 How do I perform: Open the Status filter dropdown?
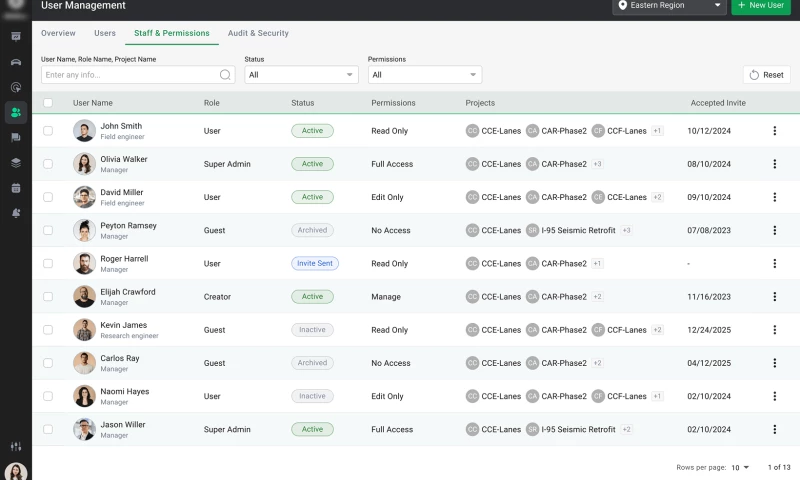pyautogui.click(x=302, y=75)
